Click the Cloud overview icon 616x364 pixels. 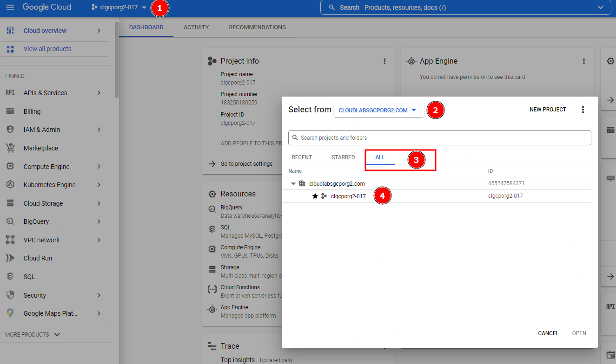pos(10,31)
